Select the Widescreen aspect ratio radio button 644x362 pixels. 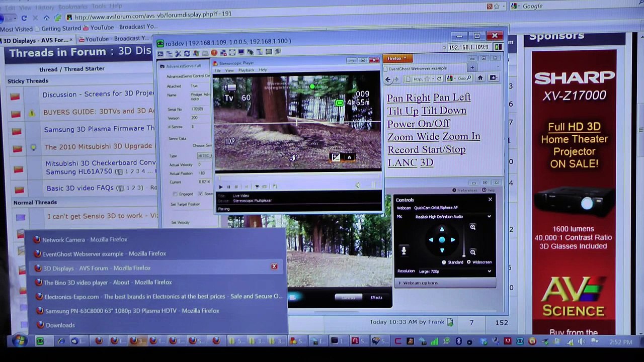pyautogui.click(x=469, y=262)
